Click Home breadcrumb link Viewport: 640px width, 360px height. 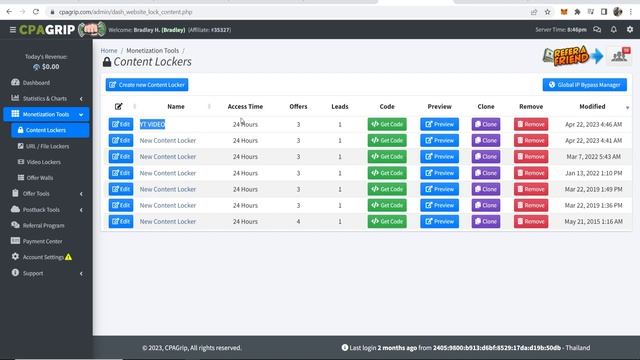point(109,51)
